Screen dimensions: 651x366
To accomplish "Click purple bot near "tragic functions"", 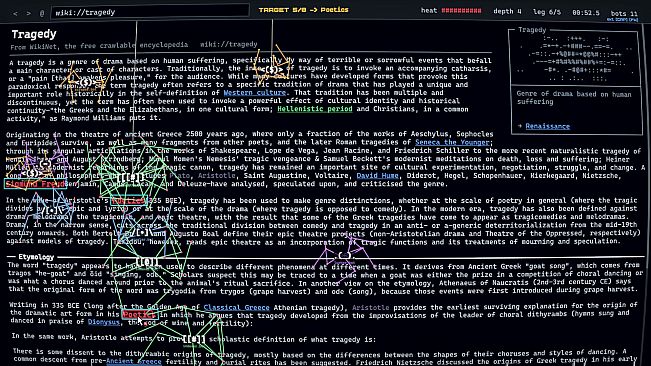I will tap(344, 256).
